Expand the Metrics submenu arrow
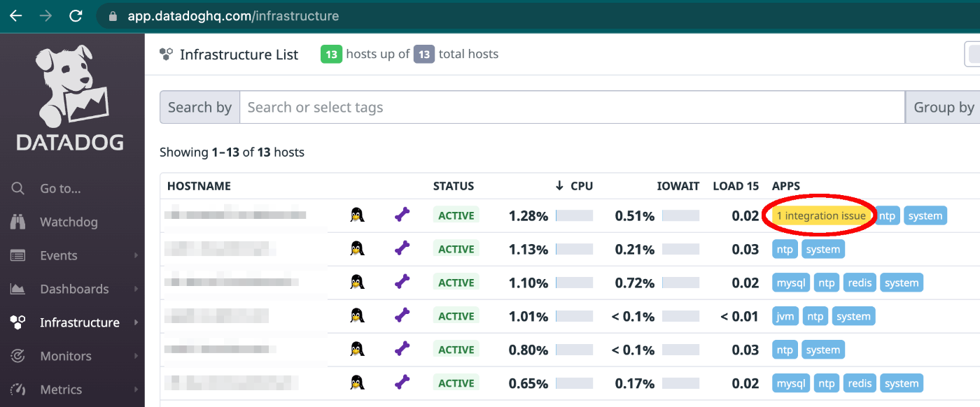 point(136,390)
